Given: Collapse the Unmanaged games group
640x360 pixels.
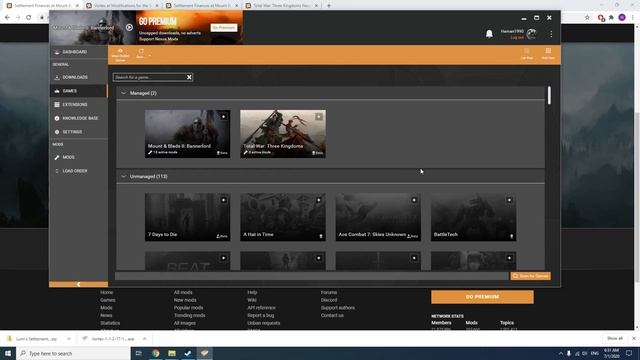Looking at the screenshot, I should coord(124,176).
